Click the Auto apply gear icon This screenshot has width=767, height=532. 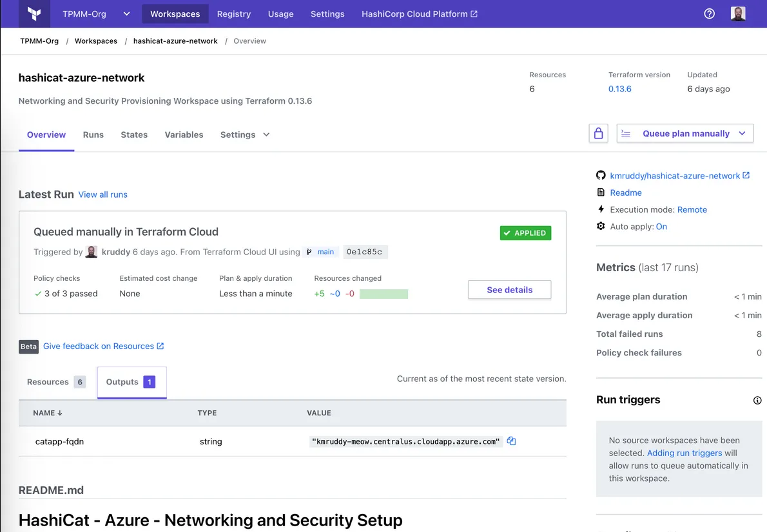600,226
